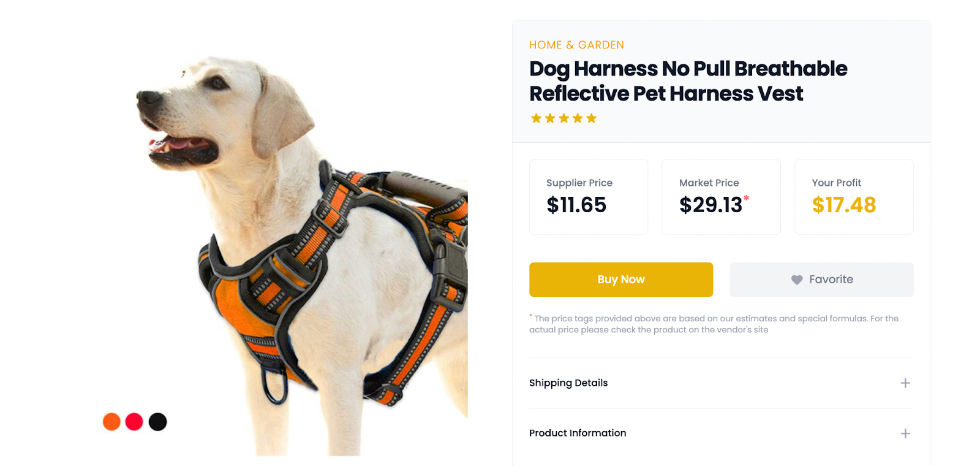The height and width of the screenshot is (466, 980).
Task: Expand the Shipping Details section
Action: click(721, 383)
